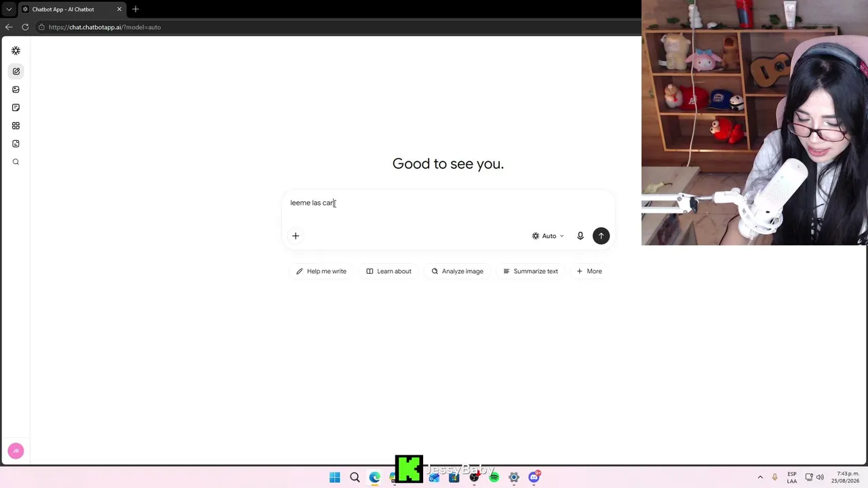Viewport: 868px width, 488px height.
Task: View site info icon in address bar
Action: pyautogui.click(x=41, y=27)
